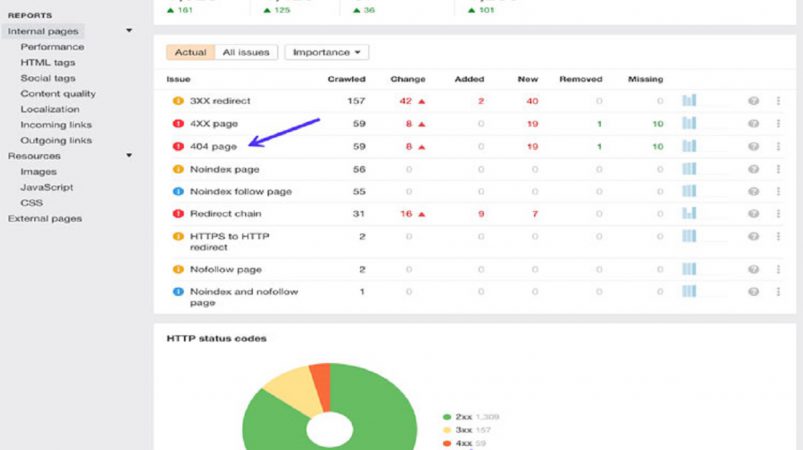This screenshot has height=450, width=803.
Task: Open three-dot menu for Redirect chain row
Action: coord(778,213)
